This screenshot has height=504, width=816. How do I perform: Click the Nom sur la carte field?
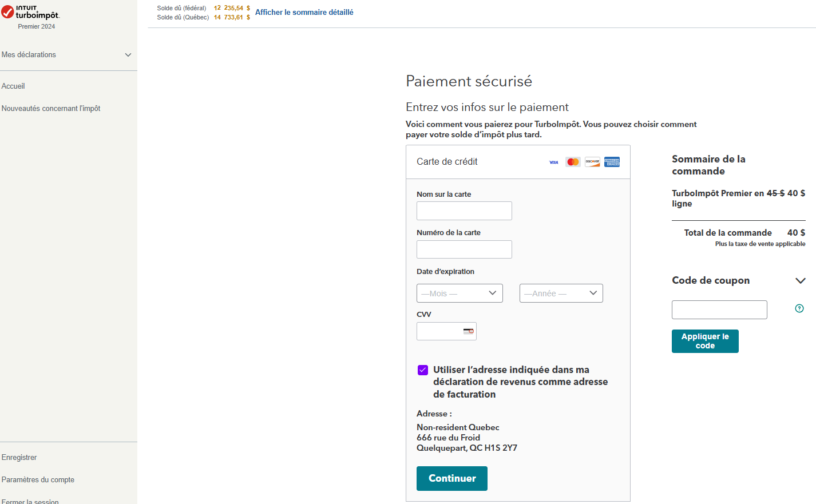[464, 211]
